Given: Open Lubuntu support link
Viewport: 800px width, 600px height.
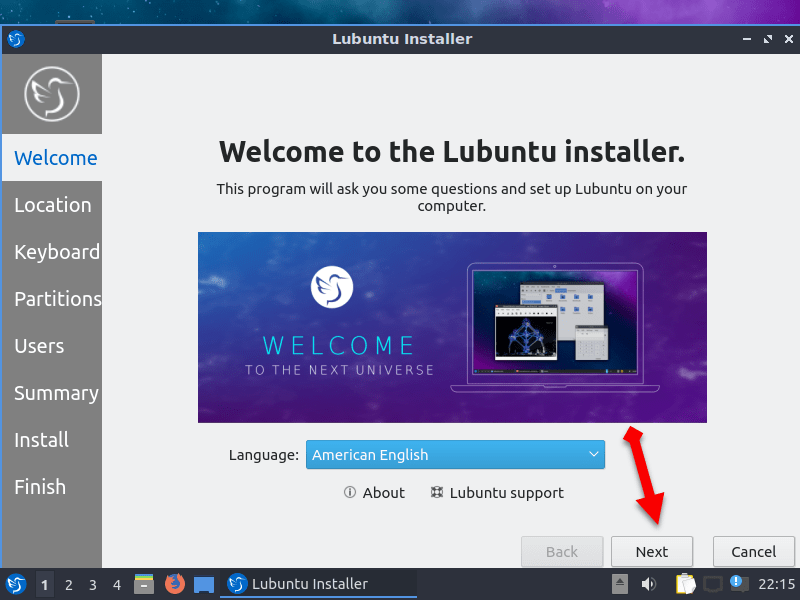Looking at the screenshot, I should pyautogui.click(x=497, y=493).
